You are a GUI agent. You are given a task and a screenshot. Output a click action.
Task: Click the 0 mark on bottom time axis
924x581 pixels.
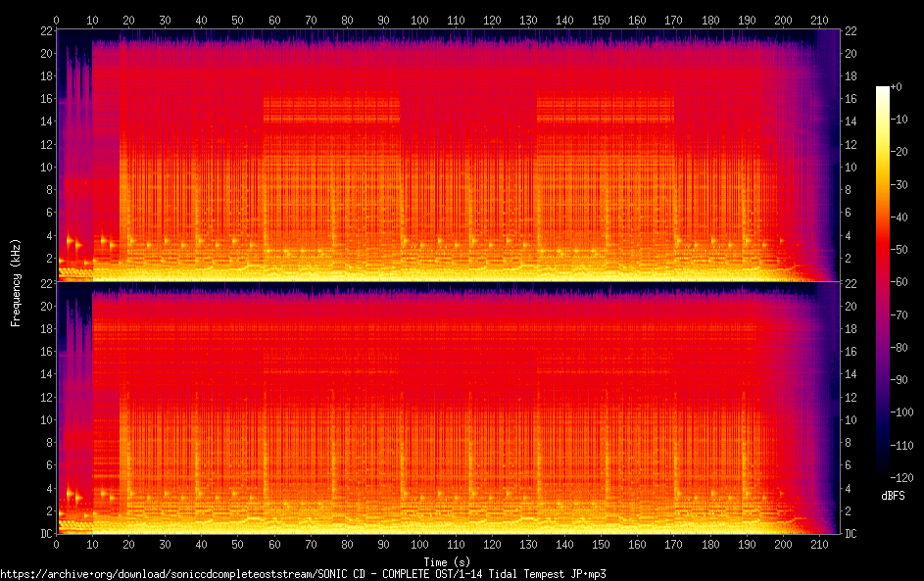click(57, 545)
